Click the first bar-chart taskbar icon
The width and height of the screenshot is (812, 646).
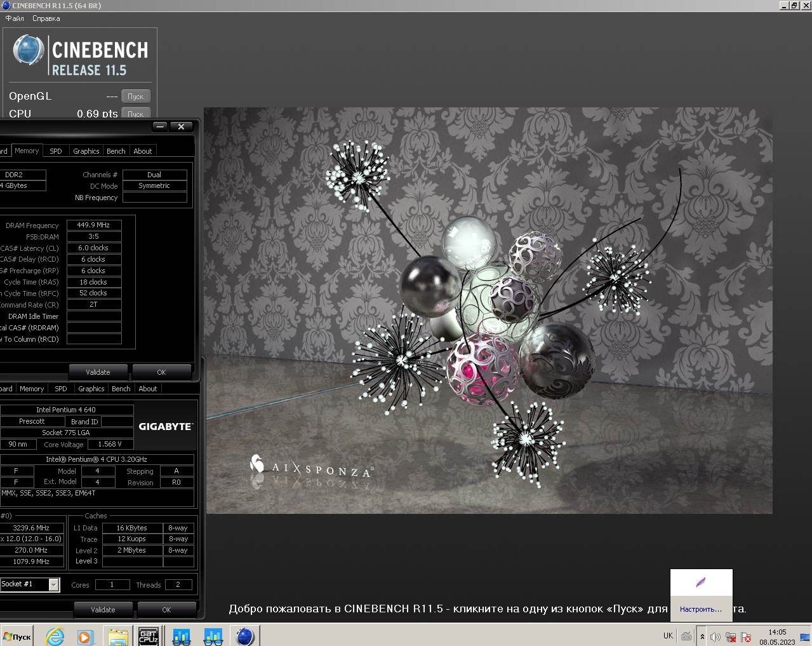click(182, 636)
